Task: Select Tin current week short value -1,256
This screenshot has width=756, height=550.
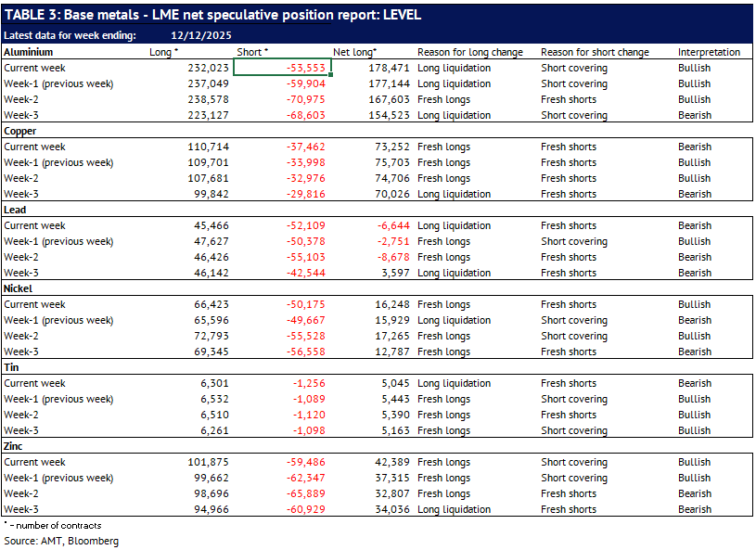Action: point(306,383)
